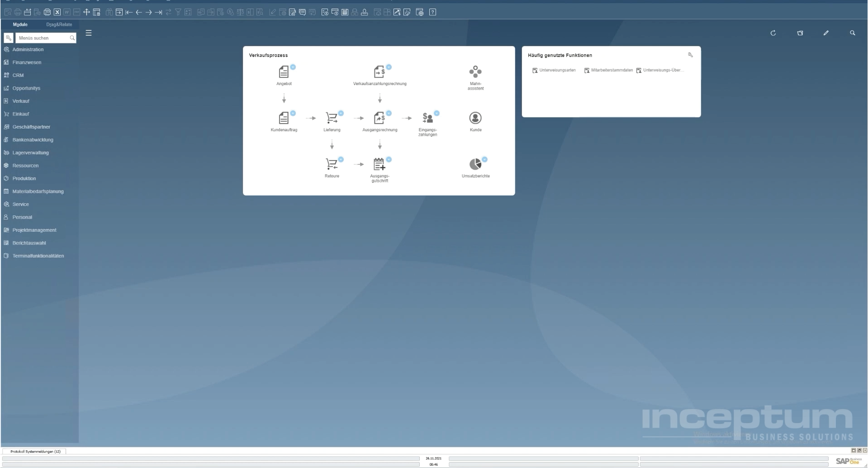Viewport: 868px width, 468px height.
Task: Open the Geschäftspartner module
Action: tap(31, 127)
